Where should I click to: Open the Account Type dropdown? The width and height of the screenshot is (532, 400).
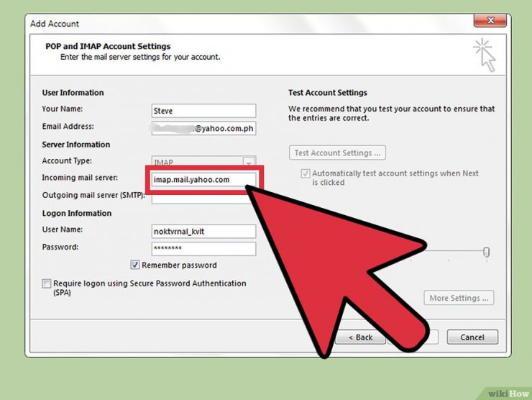(x=248, y=163)
